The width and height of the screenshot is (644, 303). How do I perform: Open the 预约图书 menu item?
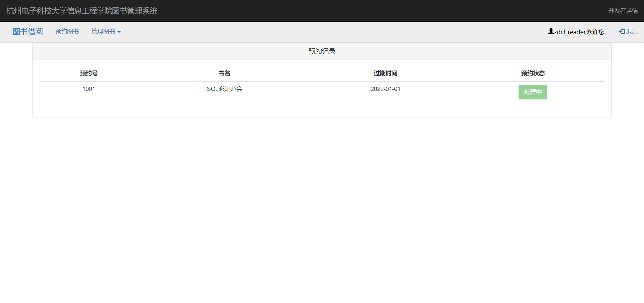[67, 32]
